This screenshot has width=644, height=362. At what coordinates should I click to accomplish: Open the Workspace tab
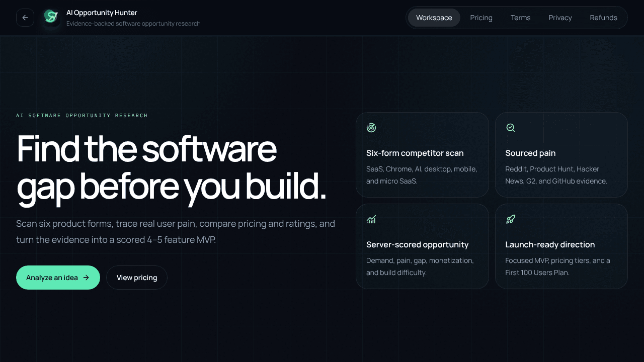pyautogui.click(x=434, y=18)
